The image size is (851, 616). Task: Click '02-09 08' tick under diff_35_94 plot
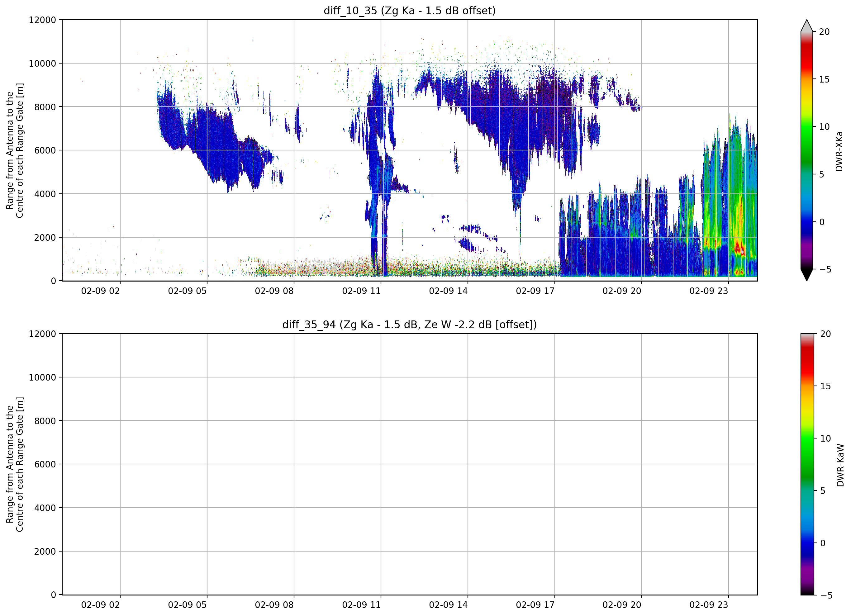[274, 605]
